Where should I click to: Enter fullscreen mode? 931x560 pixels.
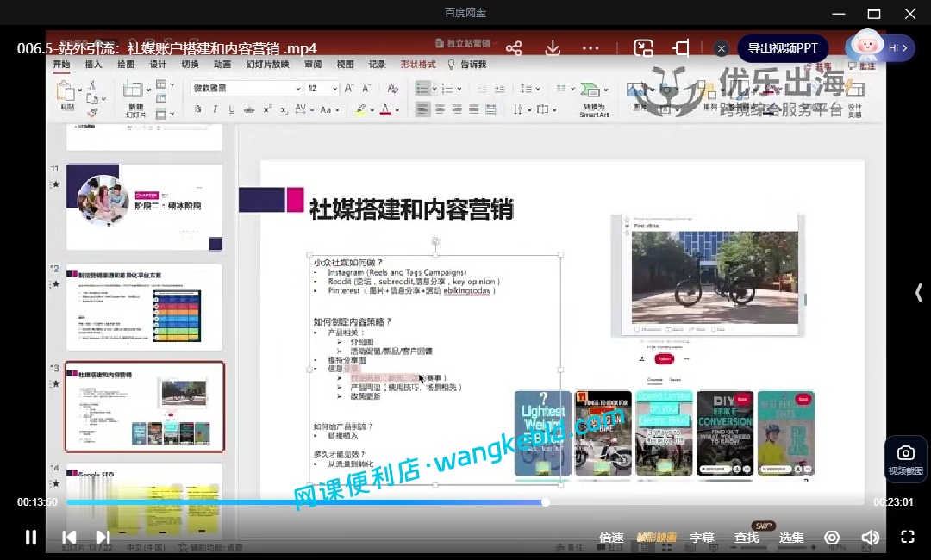pos(907,537)
